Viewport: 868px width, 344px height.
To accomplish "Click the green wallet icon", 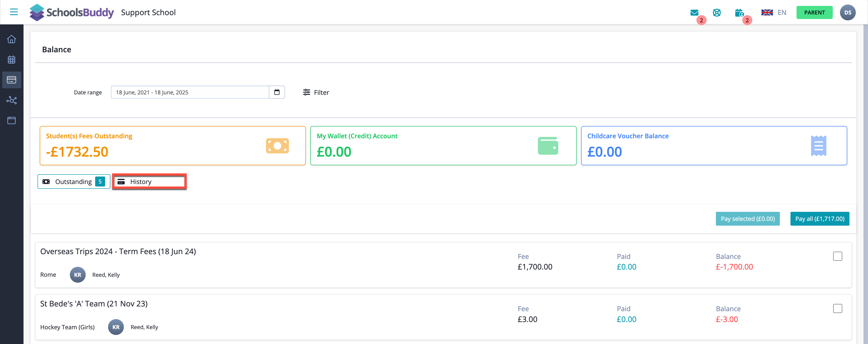I will (548, 146).
